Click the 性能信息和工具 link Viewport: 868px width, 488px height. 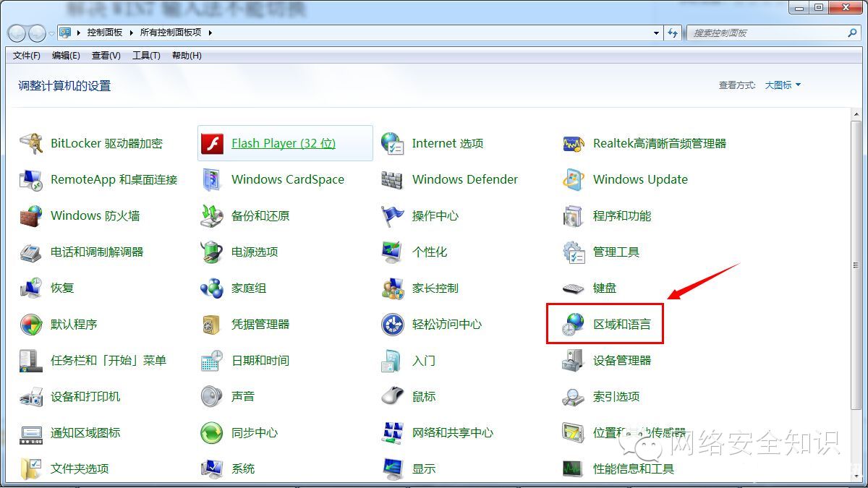[x=634, y=468]
